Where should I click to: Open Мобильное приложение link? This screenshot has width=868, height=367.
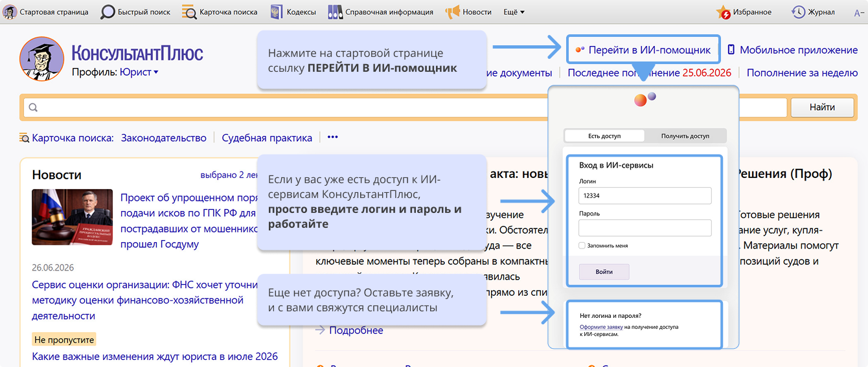click(x=799, y=50)
